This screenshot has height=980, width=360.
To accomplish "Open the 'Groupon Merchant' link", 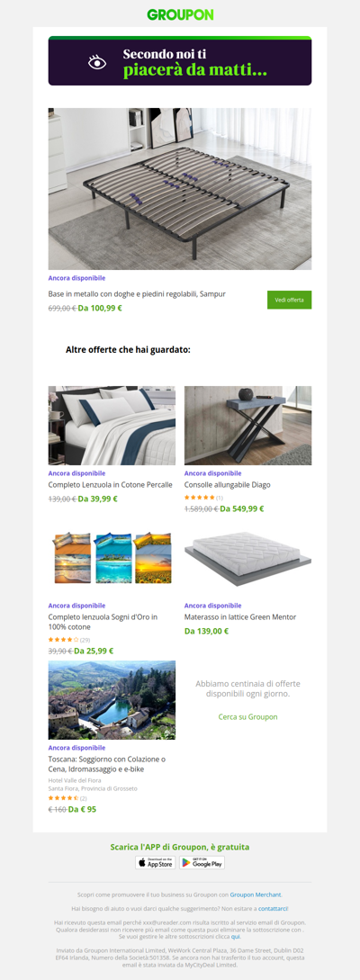I will click(x=256, y=895).
